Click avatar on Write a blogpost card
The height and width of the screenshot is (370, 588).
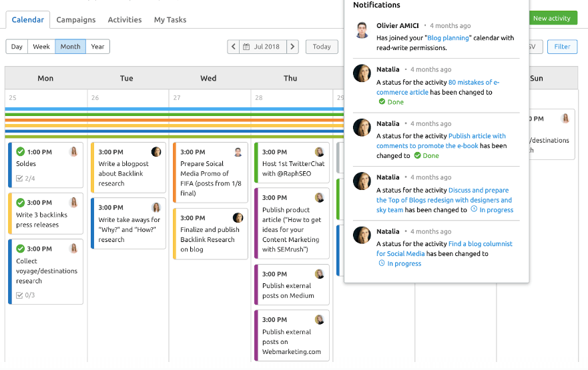156,152
